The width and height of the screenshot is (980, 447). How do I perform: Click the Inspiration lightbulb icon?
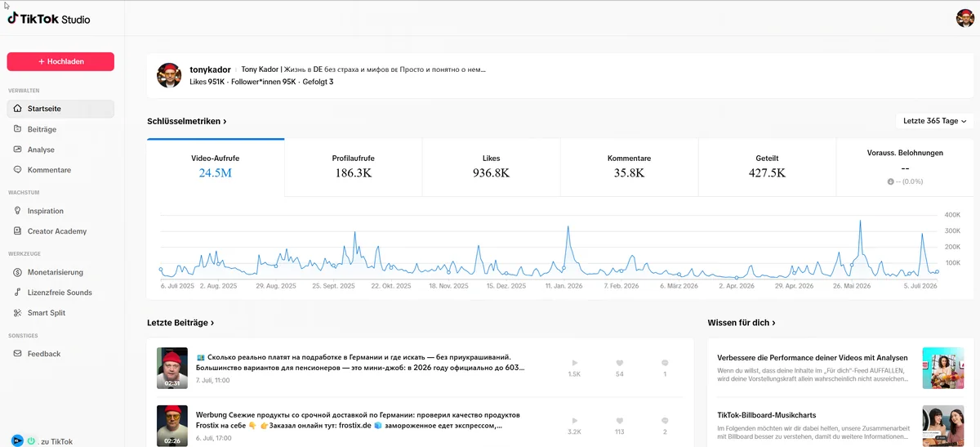[19, 211]
